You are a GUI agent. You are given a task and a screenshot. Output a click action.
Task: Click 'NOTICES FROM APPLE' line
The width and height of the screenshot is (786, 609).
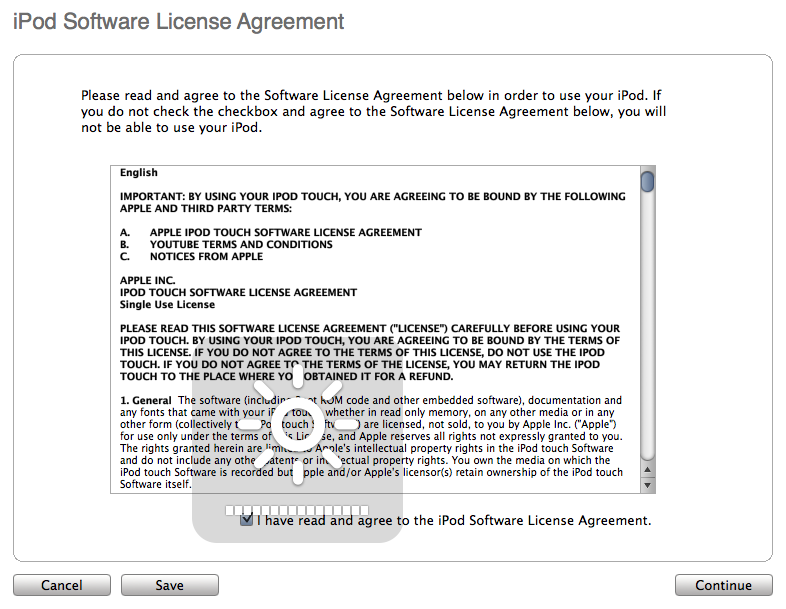coord(207,257)
